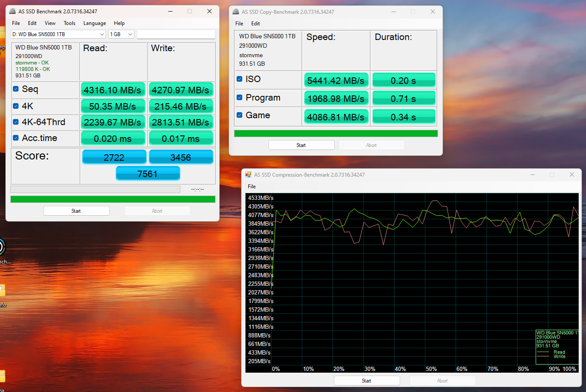Toggle the Game copy test checkbox
The width and height of the screenshot is (586, 392).
(x=240, y=115)
